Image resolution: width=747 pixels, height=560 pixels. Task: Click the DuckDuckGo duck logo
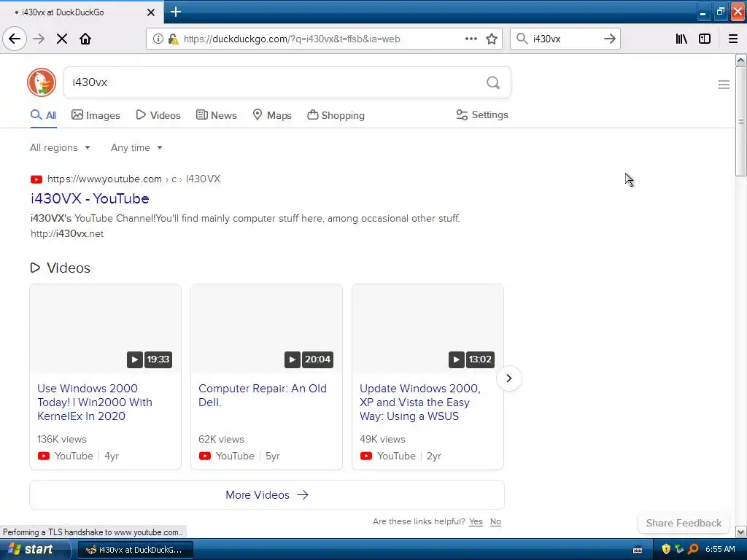click(42, 82)
